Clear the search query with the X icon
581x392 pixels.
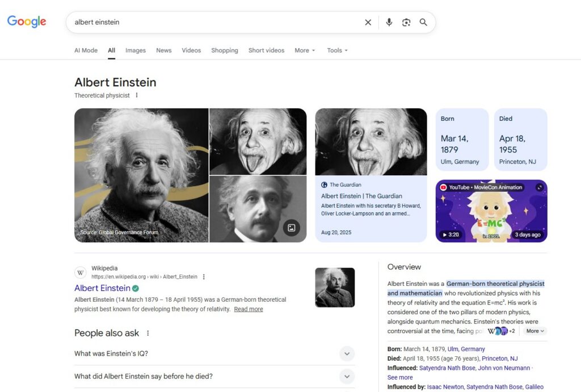pyautogui.click(x=368, y=22)
